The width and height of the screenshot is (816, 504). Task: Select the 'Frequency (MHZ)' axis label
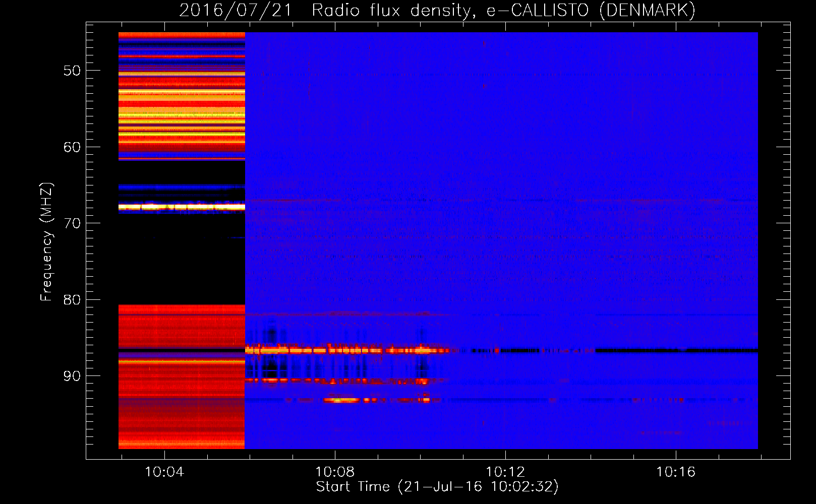pyautogui.click(x=46, y=242)
